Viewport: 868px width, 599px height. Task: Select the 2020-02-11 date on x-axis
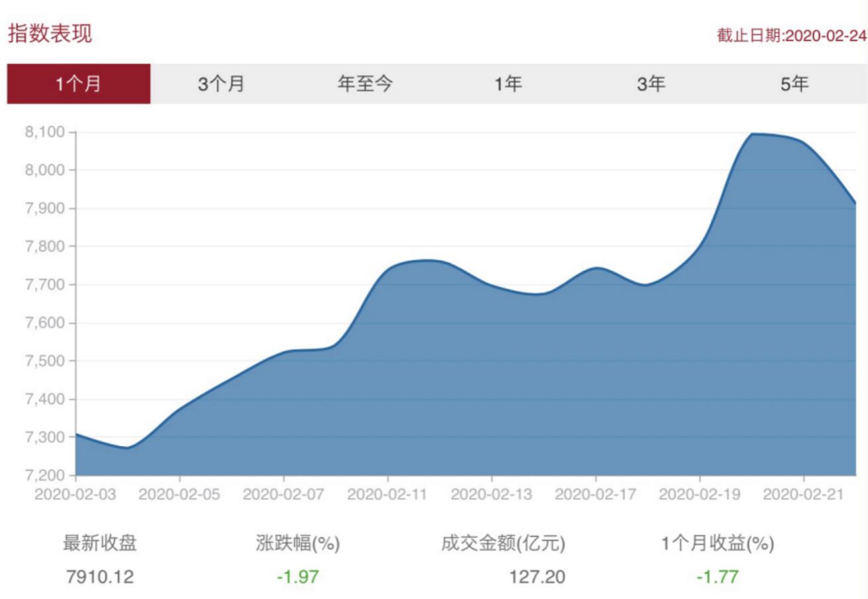(x=388, y=494)
